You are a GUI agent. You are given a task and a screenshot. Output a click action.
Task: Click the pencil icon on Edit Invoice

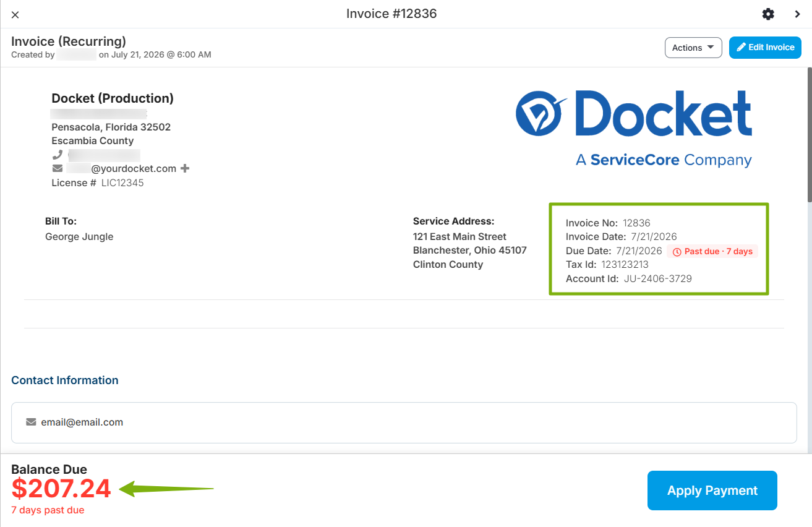point(741,48)
